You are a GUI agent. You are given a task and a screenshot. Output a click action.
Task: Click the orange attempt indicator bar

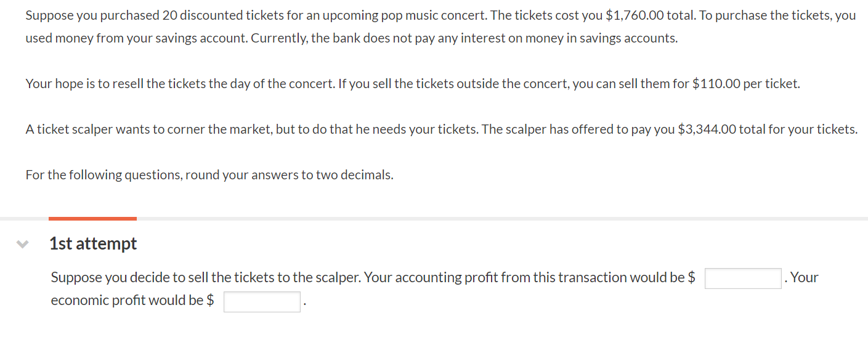[x=92, y=218]
